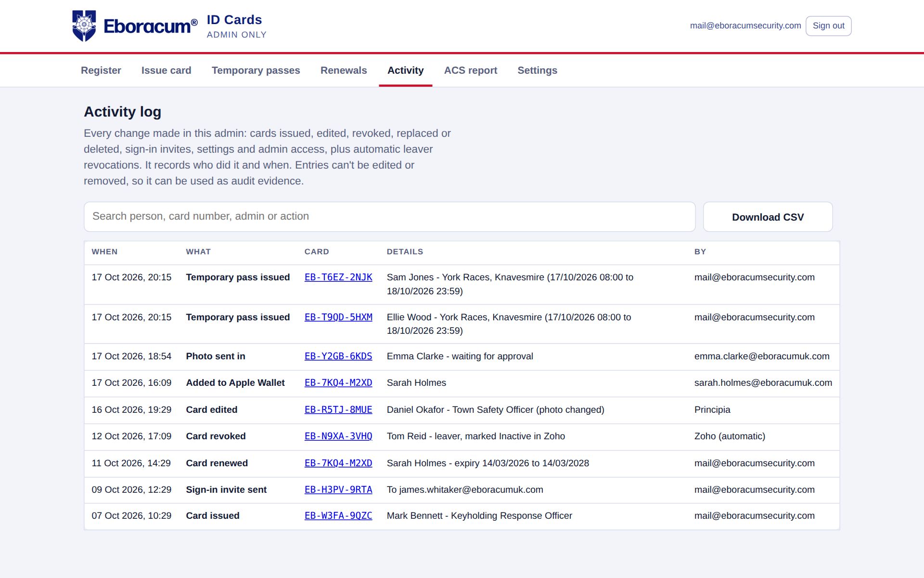The image size is (924, 578).
Task: Click the james.whitaker invite details
Action: [465, 490]
